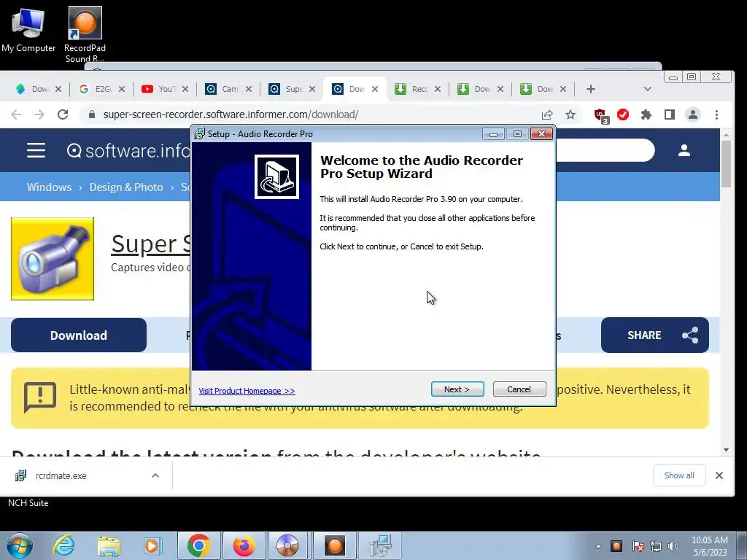The height and width of the screenshot is (560, 747).
Task: Bookmark this page with the star icon
Action: (570, 114)
